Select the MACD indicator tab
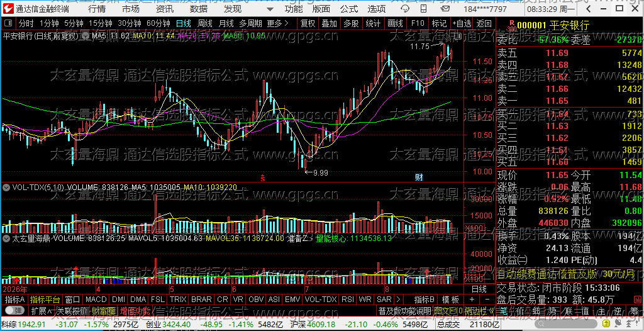 tap(96, 300)
